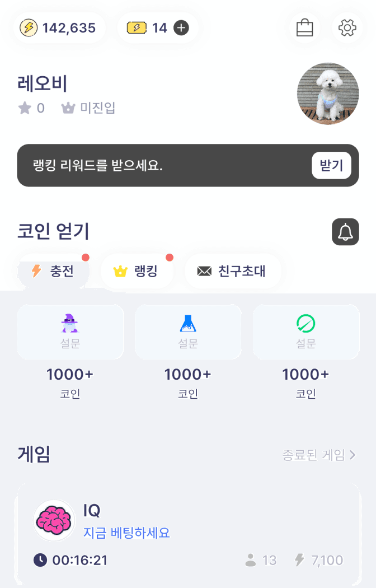376x588 pixels.
Task: Open 종료된 게임 link
Action: pos(313,455)
